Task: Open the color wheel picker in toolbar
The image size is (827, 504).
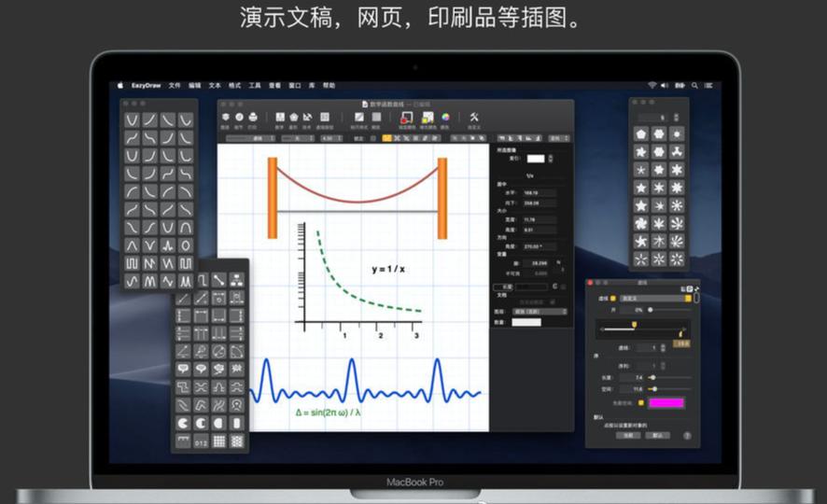Action: click(x=444, y=118)
